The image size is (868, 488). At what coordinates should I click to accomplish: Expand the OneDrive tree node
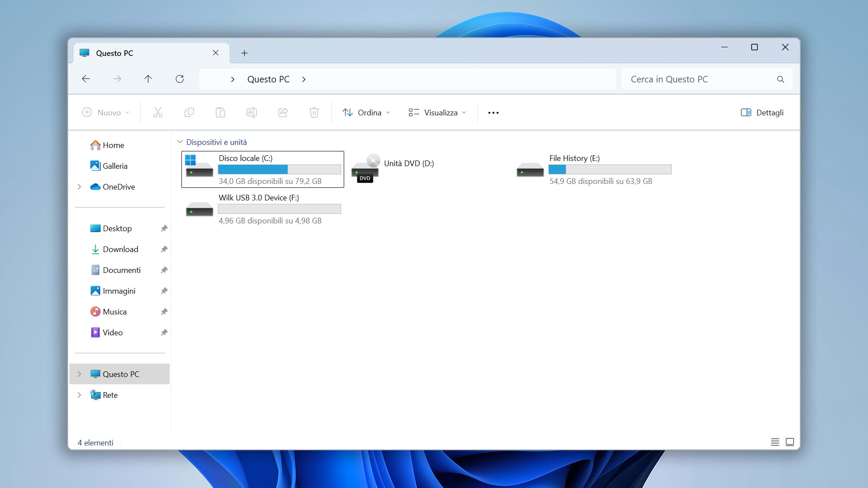(x=79, y=187)
